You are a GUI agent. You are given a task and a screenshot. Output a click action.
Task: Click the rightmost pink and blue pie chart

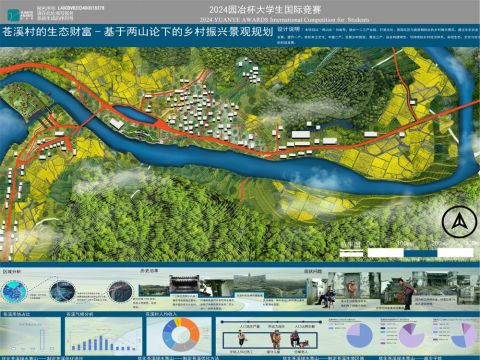coord(464,335)
